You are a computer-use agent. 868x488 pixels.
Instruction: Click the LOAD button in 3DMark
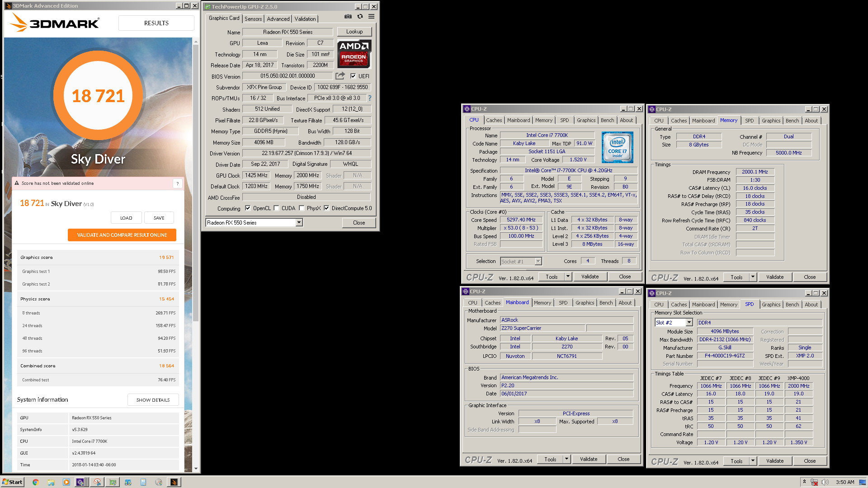126,218
